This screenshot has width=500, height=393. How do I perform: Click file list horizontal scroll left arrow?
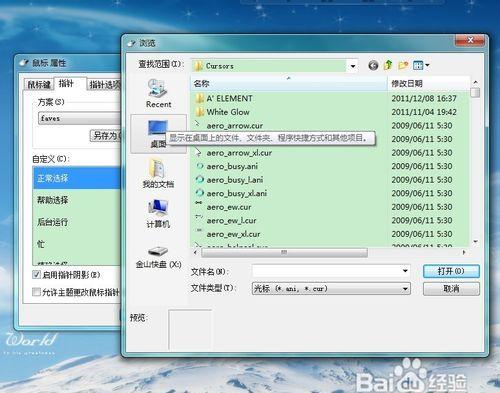click(195, 253)
